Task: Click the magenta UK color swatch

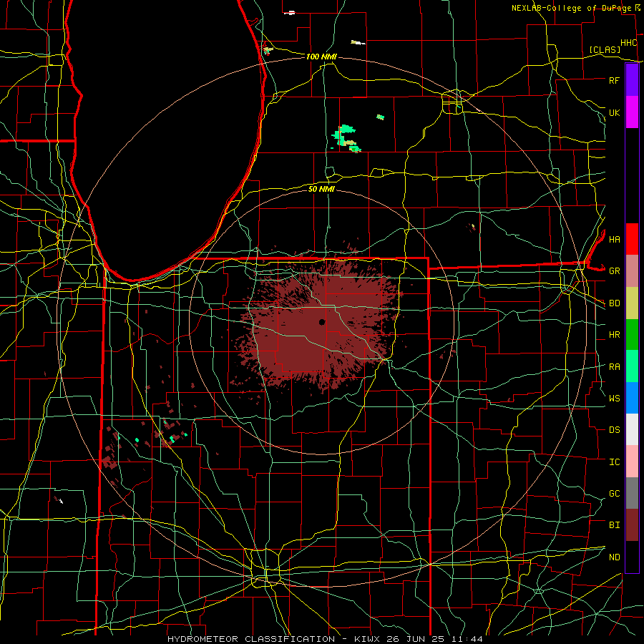Action: coord(632,112)
